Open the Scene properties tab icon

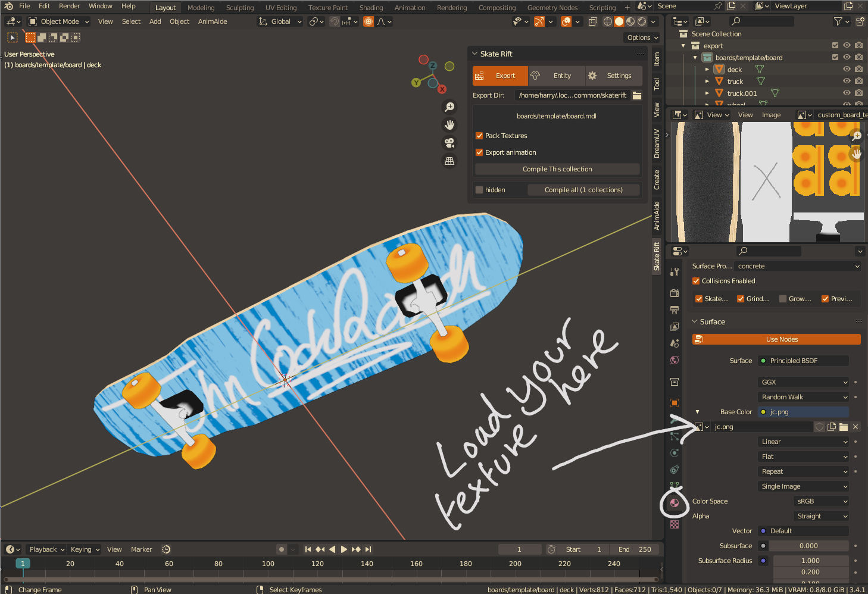675,343
